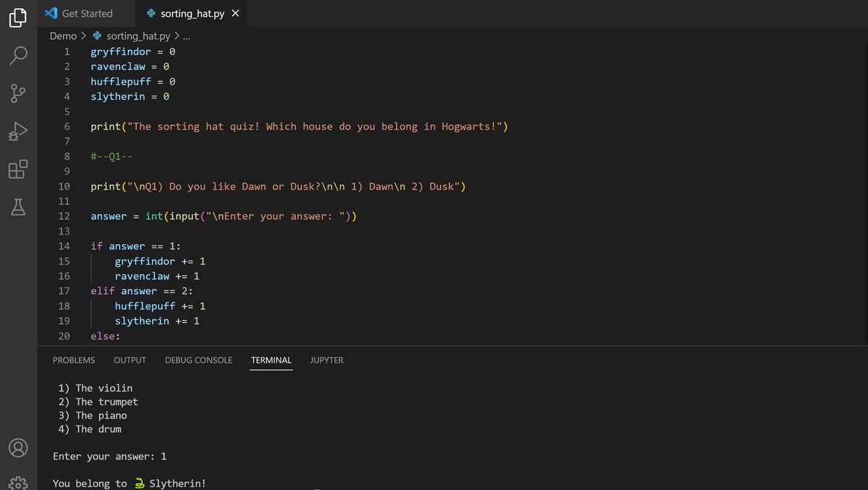Click line number 11 in the gutter
This screenshot has height=490, width=868.
[x=64, y=201]
